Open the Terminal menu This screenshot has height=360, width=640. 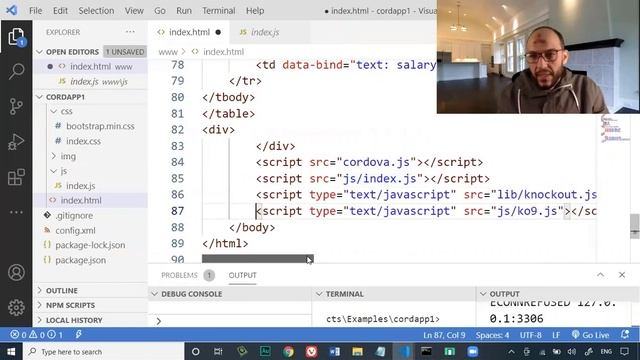pyautogui.click(x=218, y=11)
